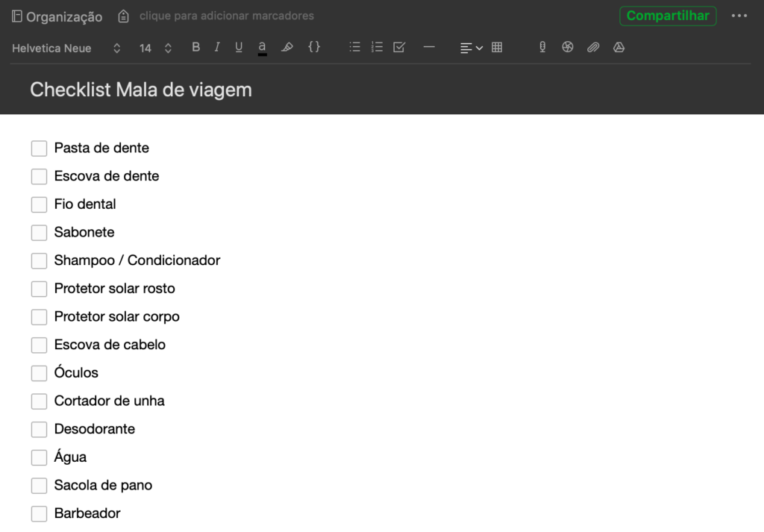Insert a table
The image size is (764, 532).
coord(497,47)
